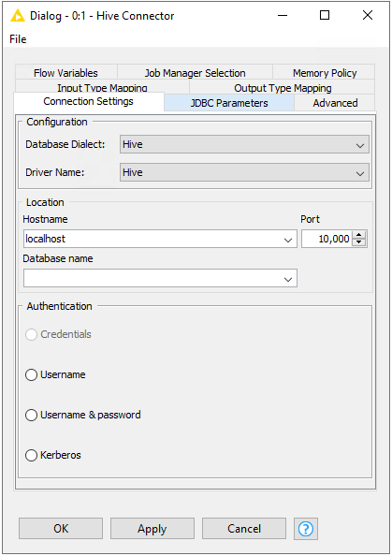Open the Database Dialect dropdown
392x556 pixels.
tap(244, 144)
